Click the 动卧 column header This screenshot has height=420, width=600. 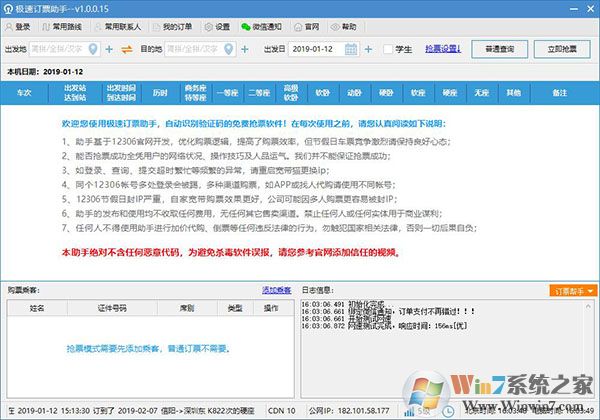click(x=354, y=93)
